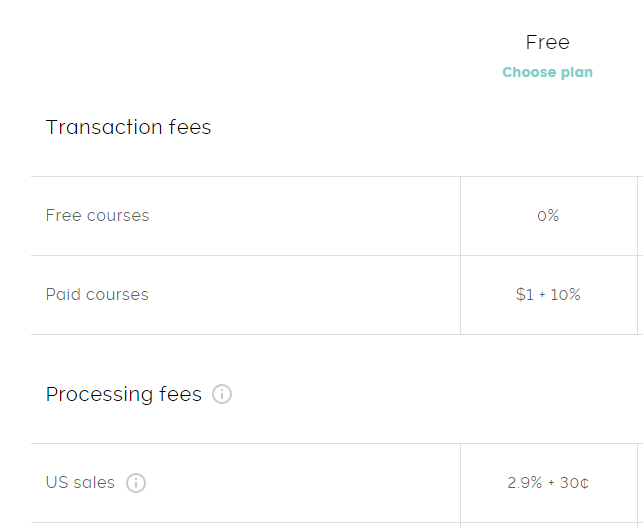Click the 30¢ figure in the US sales fee

pos(575,483)
